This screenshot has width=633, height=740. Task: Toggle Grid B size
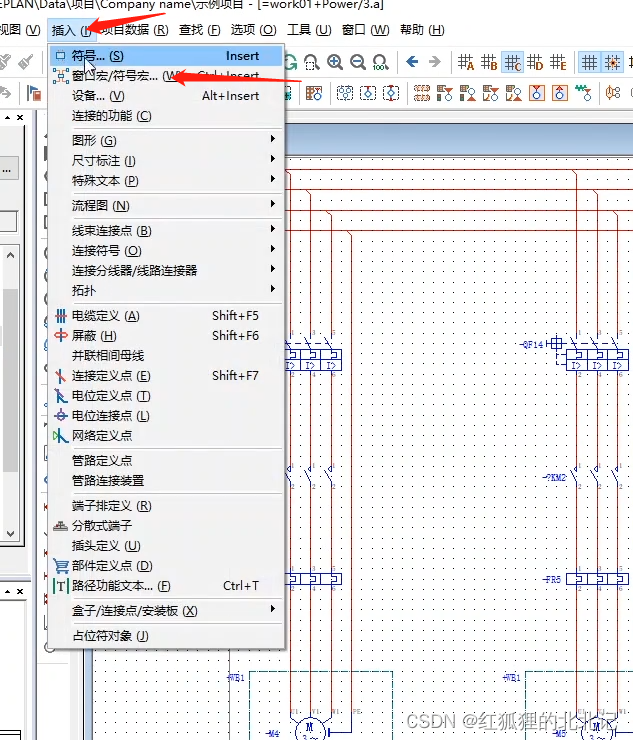coord(489,62)
